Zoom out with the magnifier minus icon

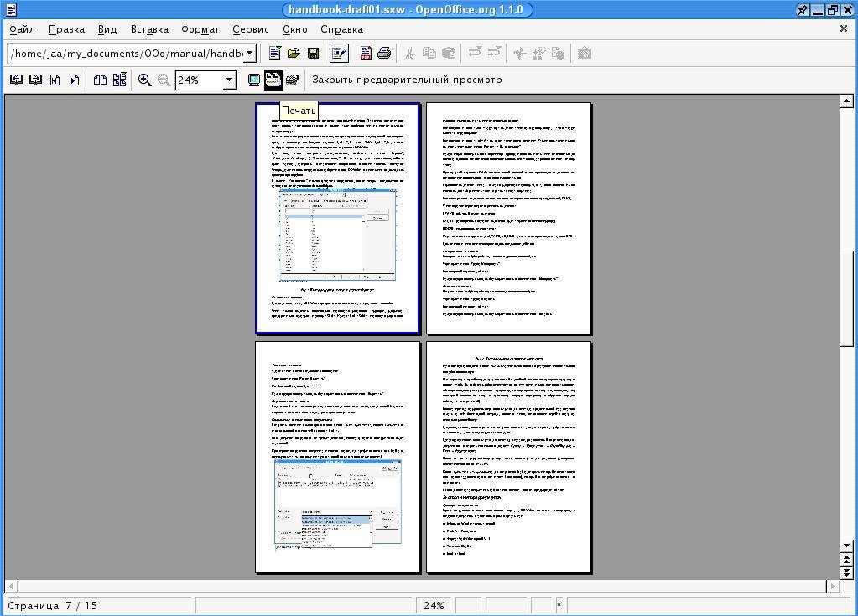(164, 80)
